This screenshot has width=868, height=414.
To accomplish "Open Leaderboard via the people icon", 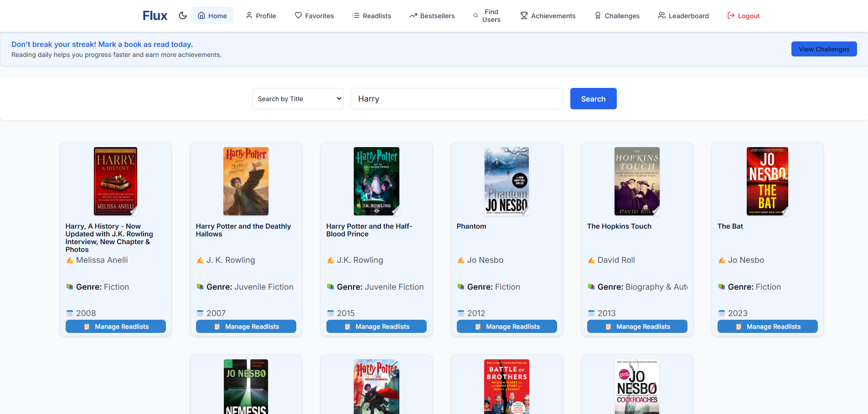I will coord(661,15).
